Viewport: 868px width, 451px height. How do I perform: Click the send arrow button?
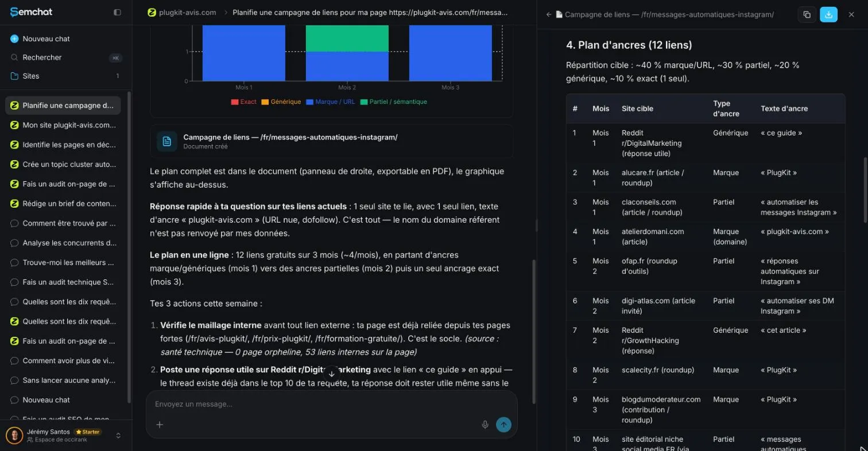[503, 425]
